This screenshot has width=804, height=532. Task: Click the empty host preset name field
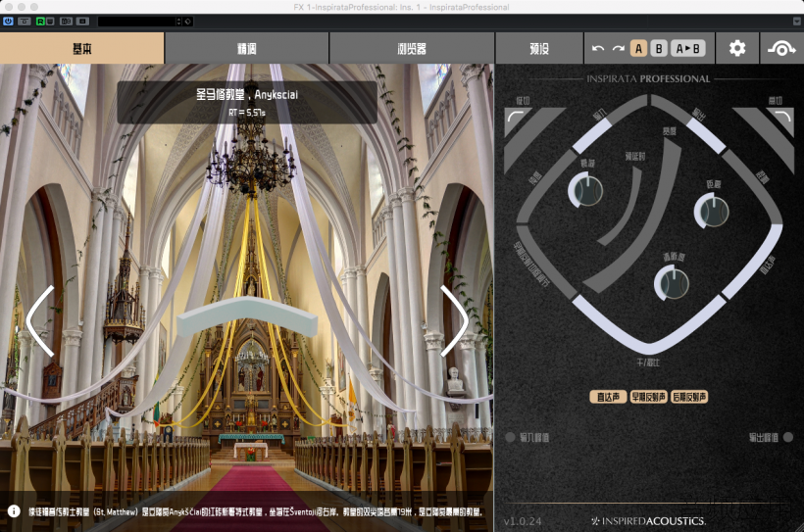pyautogui.click(x=136, y=21)
